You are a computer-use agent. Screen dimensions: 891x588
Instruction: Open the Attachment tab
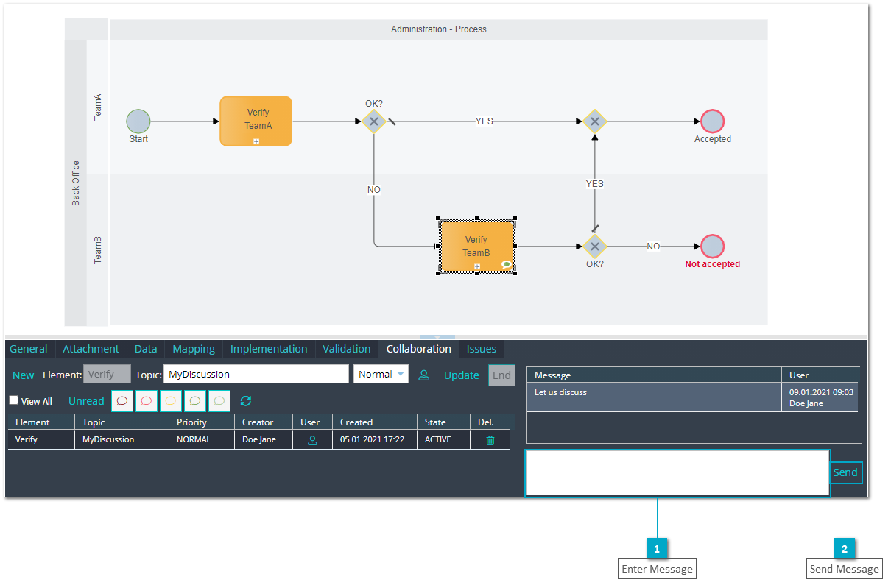pyautogui.click(x=91, y=349)
